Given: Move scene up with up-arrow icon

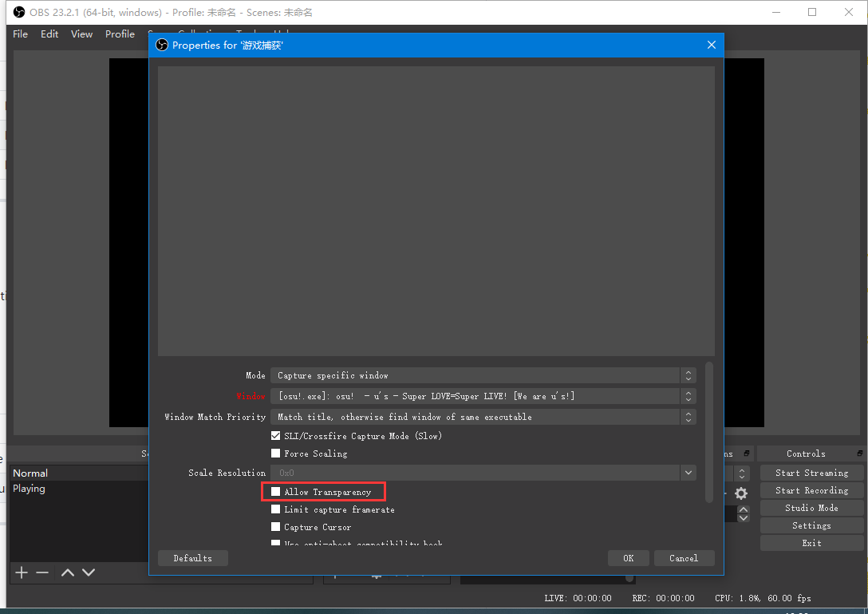Looking at the screenshot, I should click(67, 572).
